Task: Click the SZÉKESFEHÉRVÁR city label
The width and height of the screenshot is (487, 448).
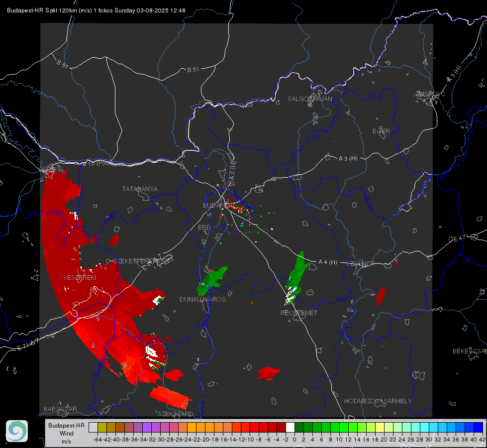Action: pos(141,261)
